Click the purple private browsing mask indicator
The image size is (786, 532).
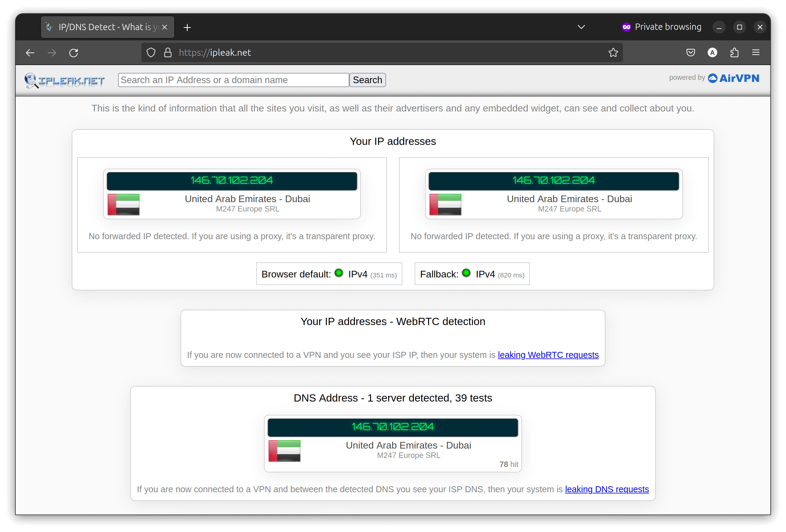coord(626,27)
